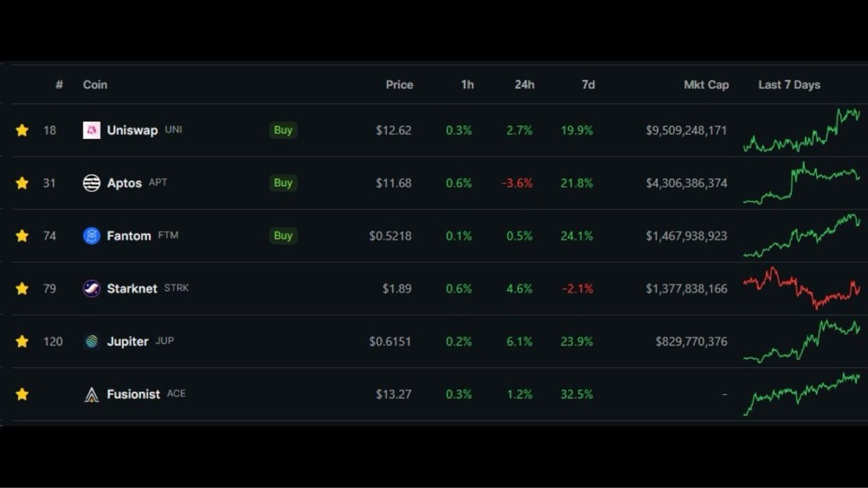Sort by the 24h change column
Viewport: 868px width, 488px height.
tap(524, 85)
